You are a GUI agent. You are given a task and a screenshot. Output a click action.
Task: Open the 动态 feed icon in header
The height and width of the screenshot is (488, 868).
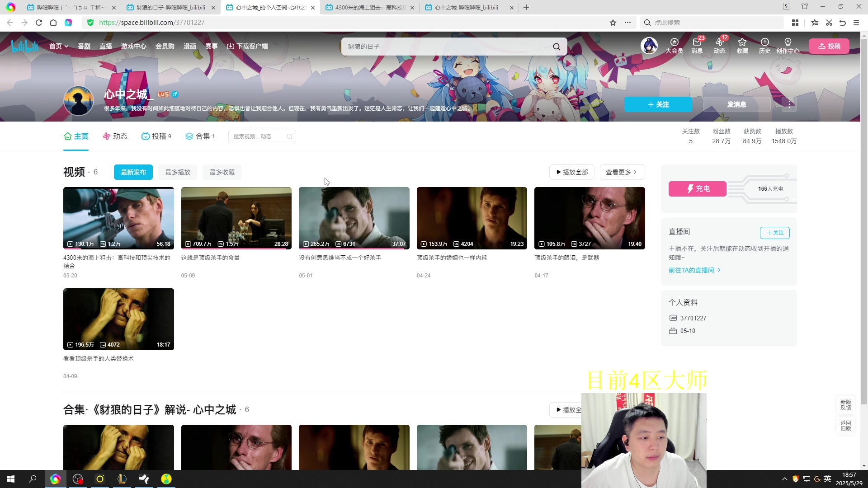[719, 46]
